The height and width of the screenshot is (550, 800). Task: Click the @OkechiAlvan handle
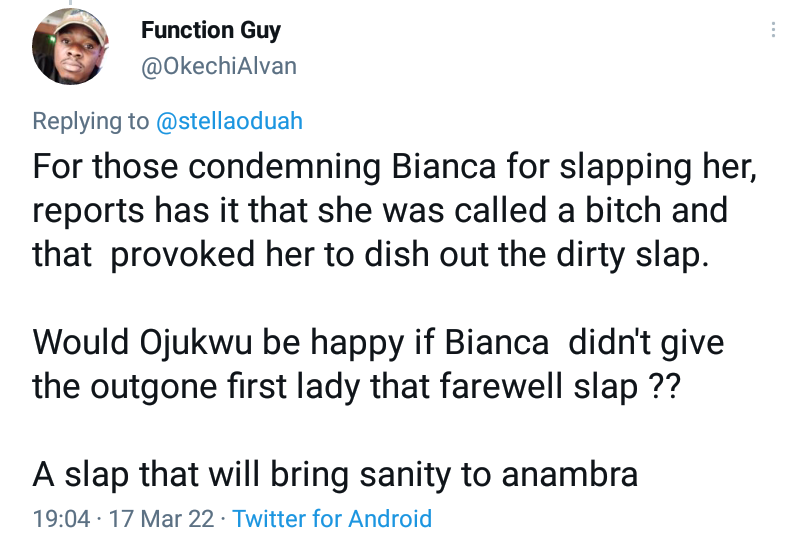point(218,66)
